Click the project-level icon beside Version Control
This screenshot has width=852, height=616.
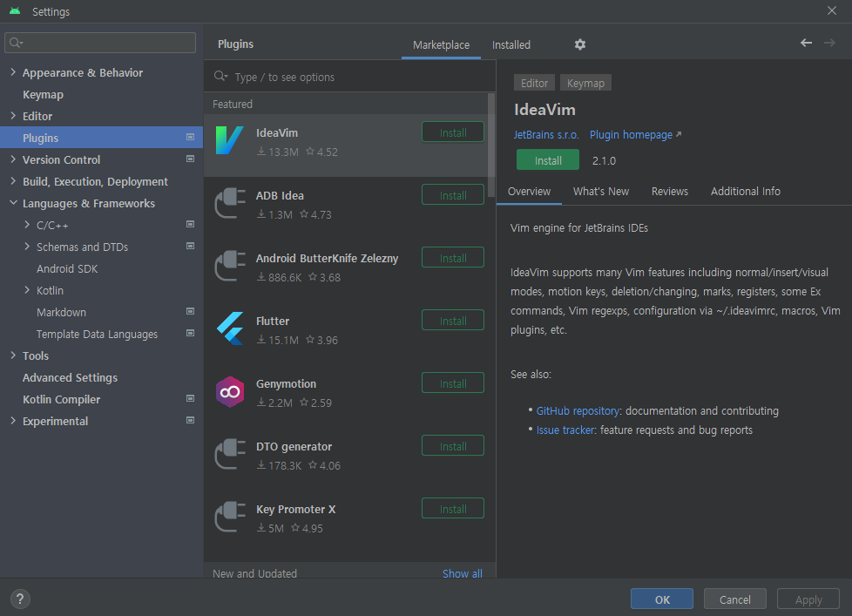pos(190,159)
